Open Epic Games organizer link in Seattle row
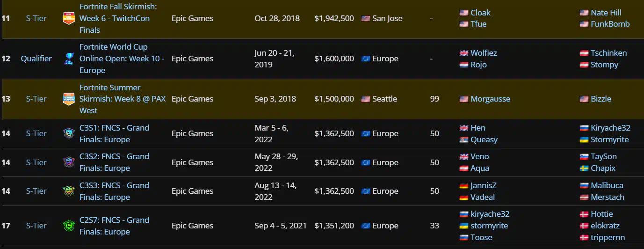 (x=192, y=99)
